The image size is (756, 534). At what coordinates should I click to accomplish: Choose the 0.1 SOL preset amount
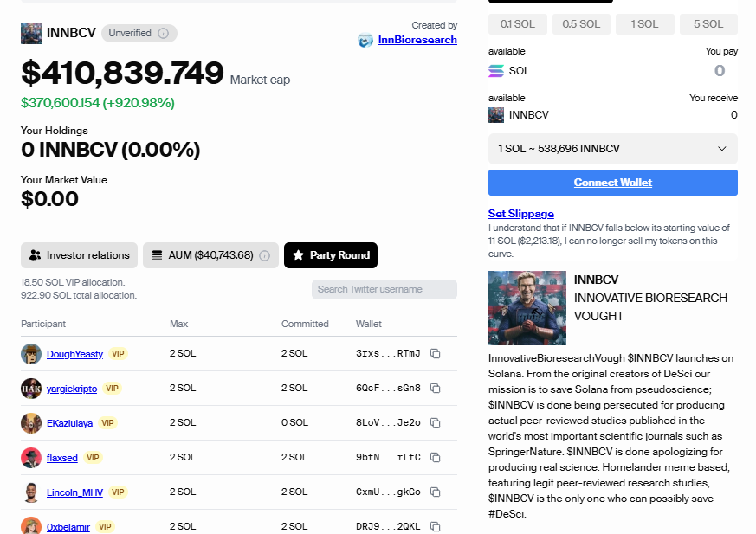[x=517, y=24]
